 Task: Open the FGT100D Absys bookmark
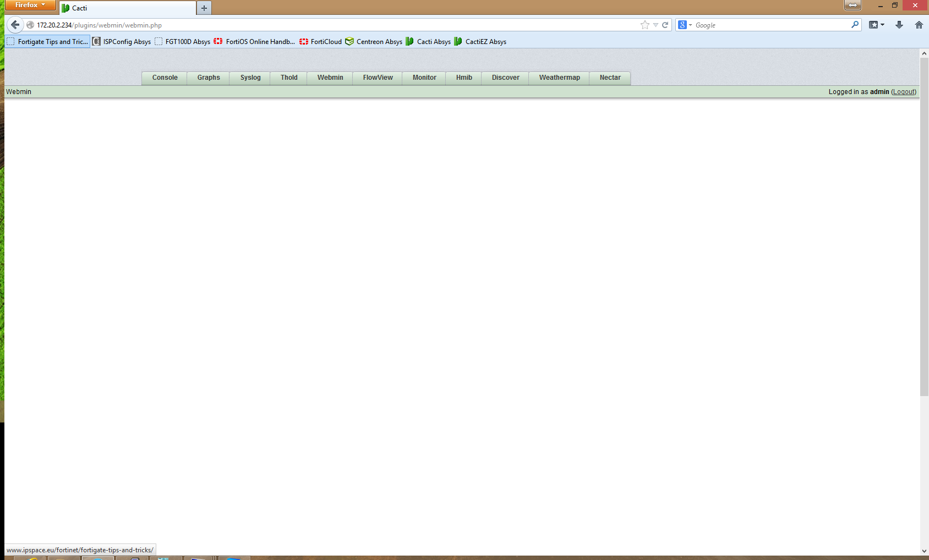(x=183, y=42)
